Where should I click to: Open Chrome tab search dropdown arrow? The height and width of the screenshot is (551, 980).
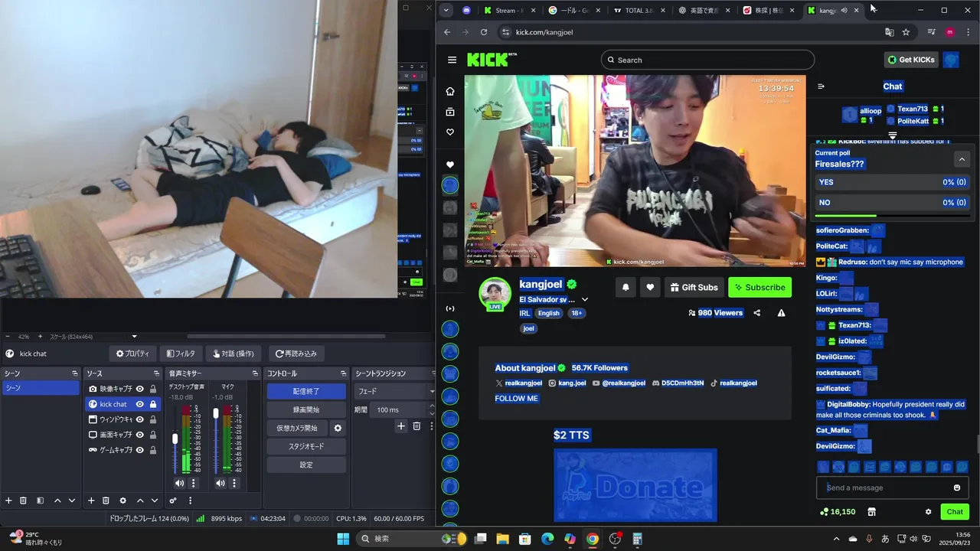pyautogui.click(x=446, y=10)
